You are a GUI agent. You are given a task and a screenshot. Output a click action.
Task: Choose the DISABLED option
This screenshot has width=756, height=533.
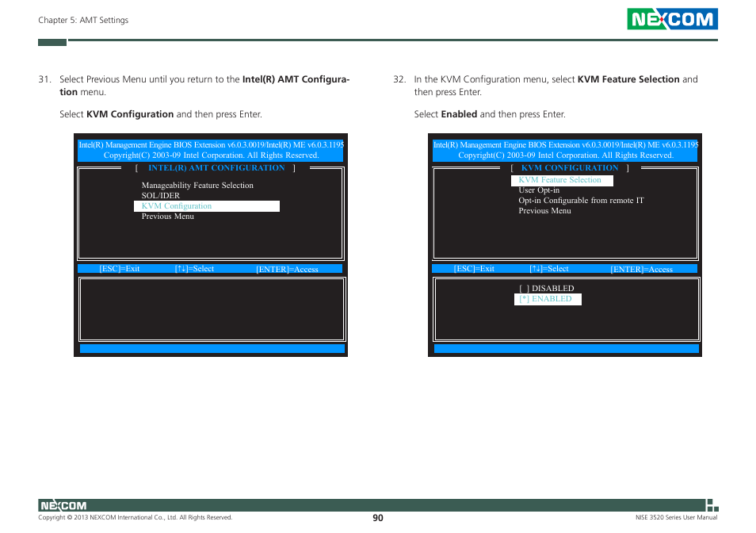tap(547, 288)
